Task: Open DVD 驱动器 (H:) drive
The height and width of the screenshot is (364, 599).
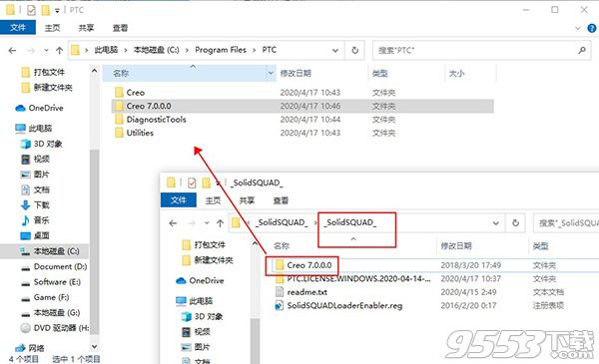Action: tap(61, 328)
